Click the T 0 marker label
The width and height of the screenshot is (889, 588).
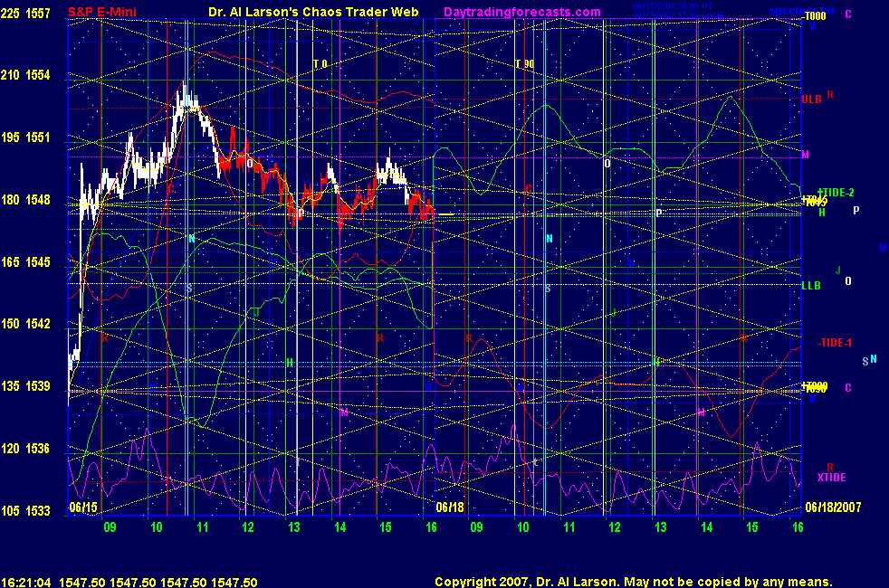pos(320,64)
